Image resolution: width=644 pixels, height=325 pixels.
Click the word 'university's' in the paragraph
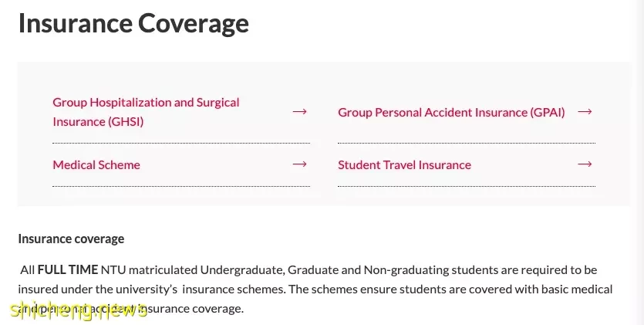coord(147,289)
